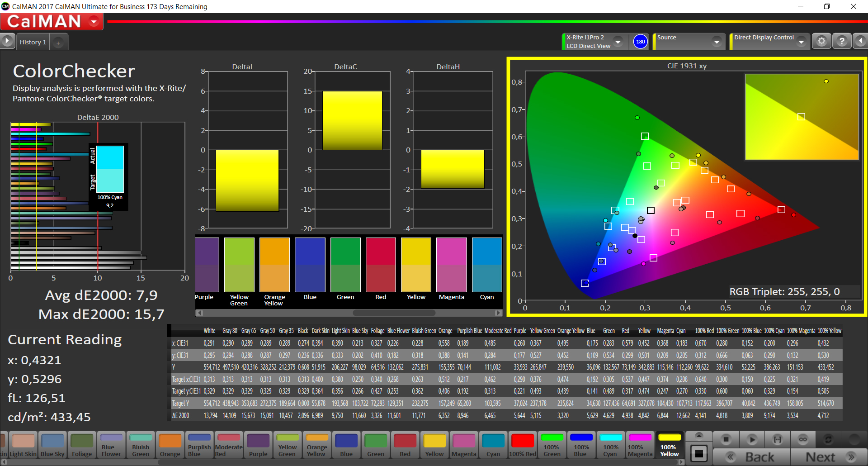Start a single reading with the play icon
This screenshot has width=868, height=466.
pyautogui.click(x=752, y=439)
